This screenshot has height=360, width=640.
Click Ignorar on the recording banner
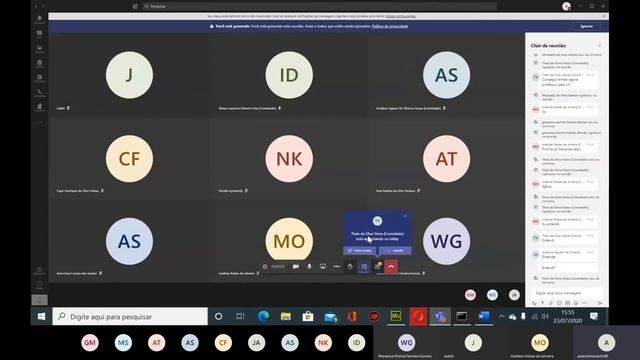tap(587, 26)
